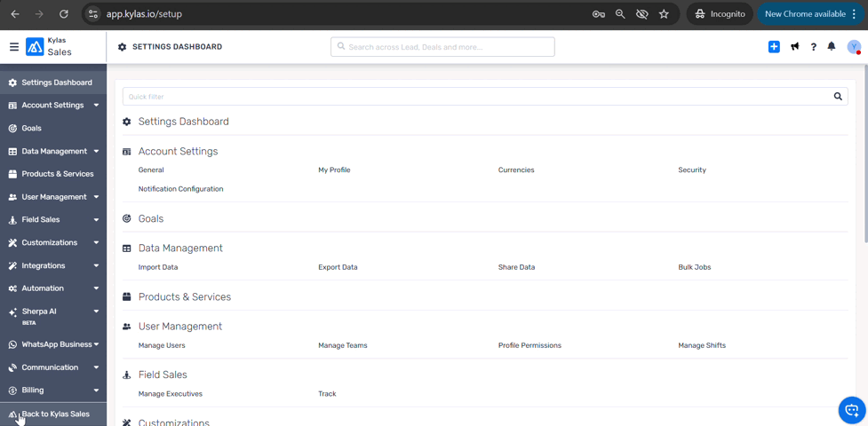This screenshot has height=426, width=868.
Task: Open Bulk Jobs link
Action: [695, 267]
